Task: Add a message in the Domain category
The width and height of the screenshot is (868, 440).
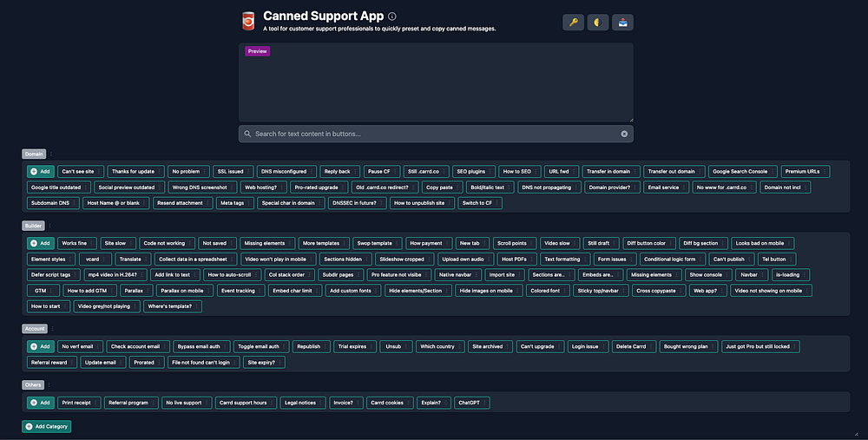Action: click(x=41, y=172)
